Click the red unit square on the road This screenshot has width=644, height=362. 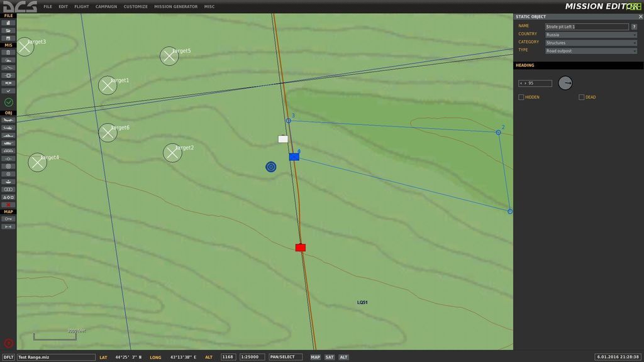click(301, 248)
